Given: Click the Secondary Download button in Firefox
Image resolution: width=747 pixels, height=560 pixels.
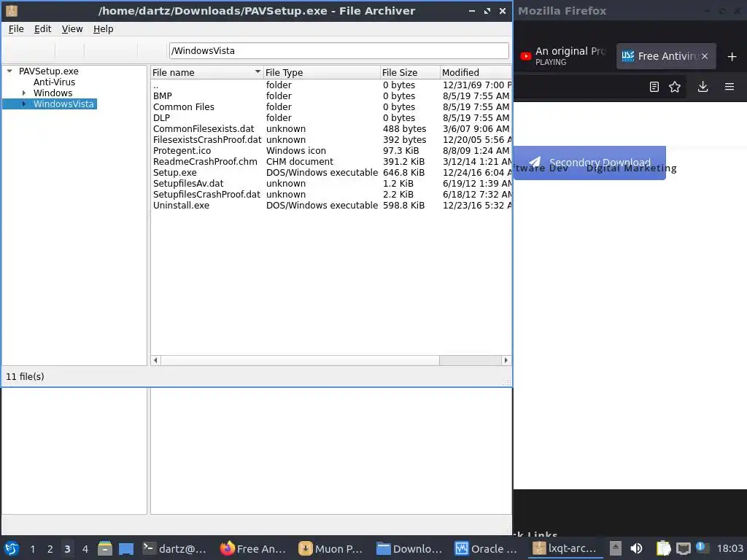Looking at the screenshot, I should 589,163.
